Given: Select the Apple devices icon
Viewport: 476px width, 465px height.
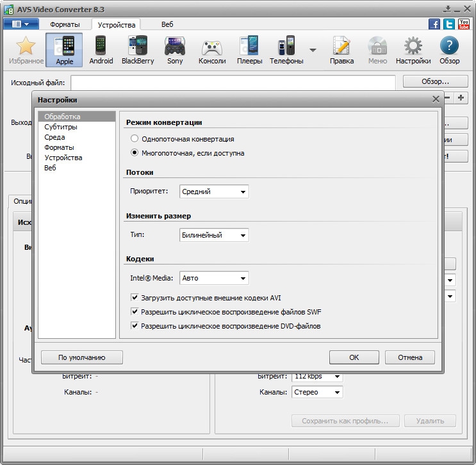Looking at the screenshot, I should tap(64, 49).
